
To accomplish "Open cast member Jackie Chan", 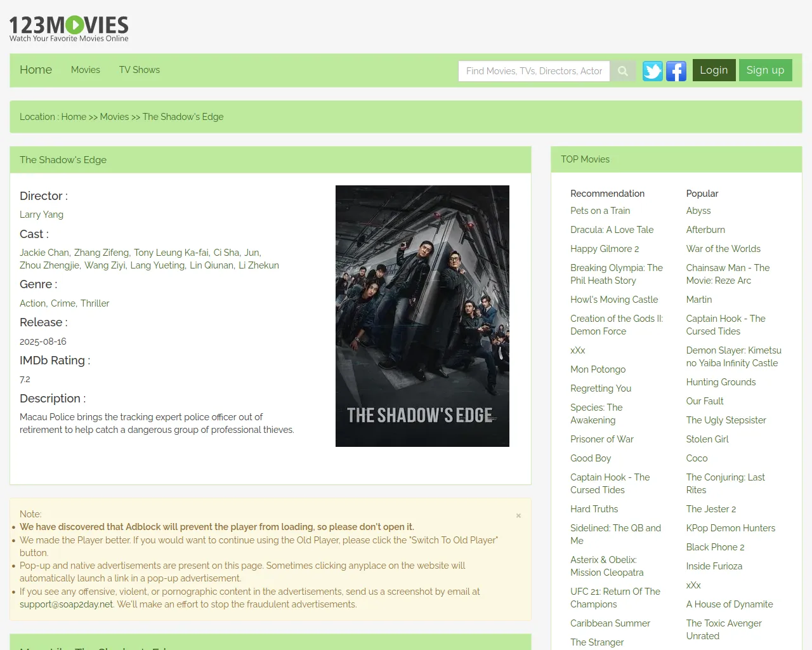I will coord(44,253).
